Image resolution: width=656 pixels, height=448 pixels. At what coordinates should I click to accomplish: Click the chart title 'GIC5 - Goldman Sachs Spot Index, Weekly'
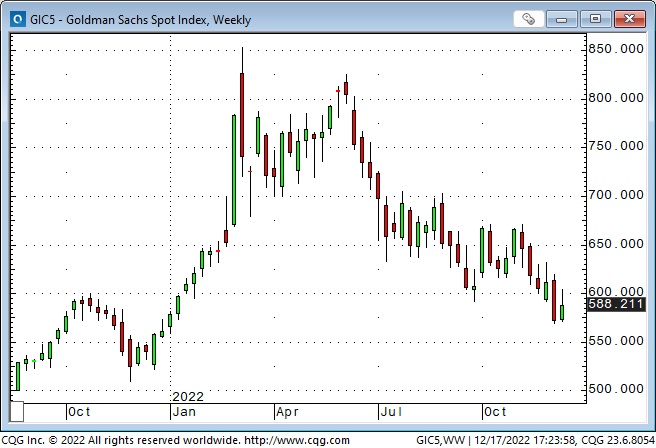[x=141, y=20]
